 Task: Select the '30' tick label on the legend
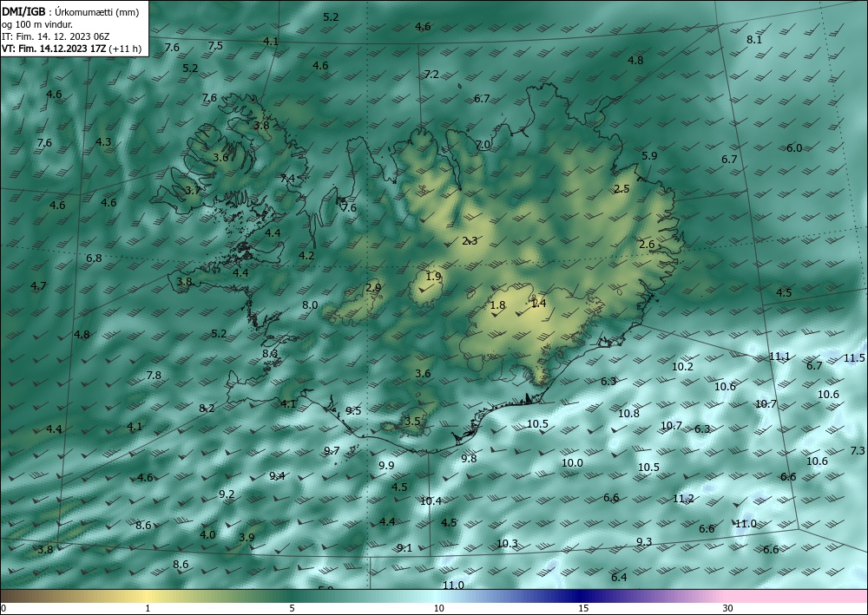click(727, 609)
